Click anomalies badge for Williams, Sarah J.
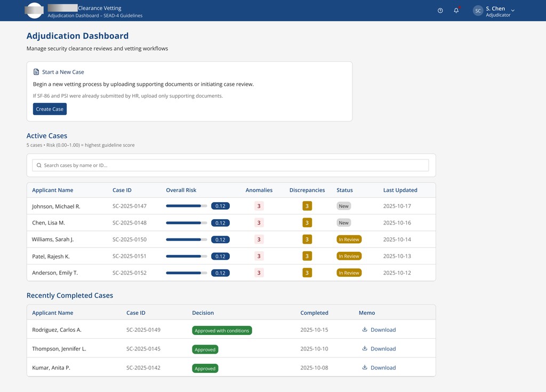 click(x=259, y=239)
